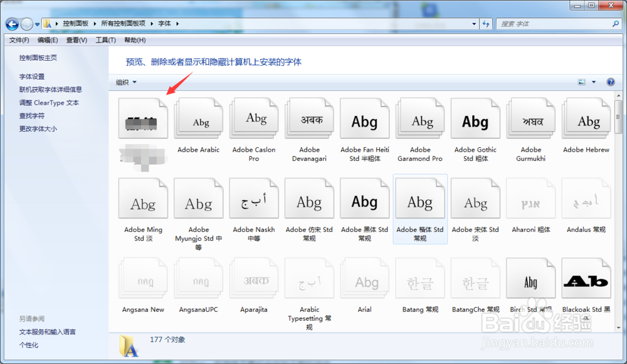Select the Aharoni 粗体 font icon

(x=531, y=199)
